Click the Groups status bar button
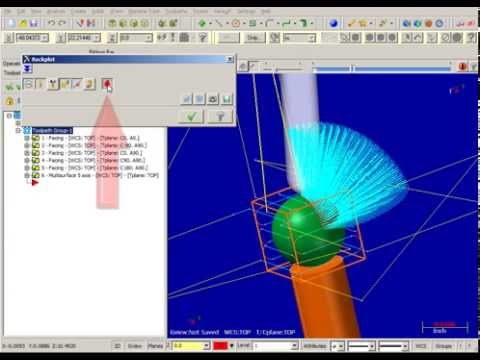The width and height of the screenshot is (480, 360). pos(443,346)
